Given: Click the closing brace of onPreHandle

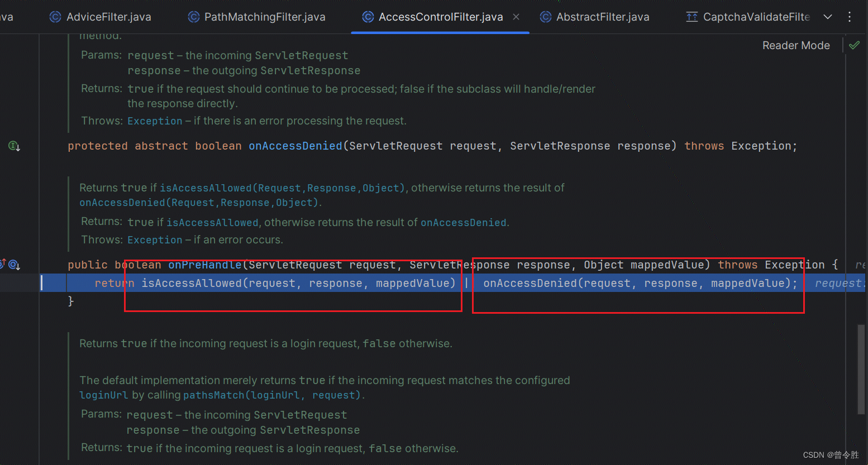Looking at the screenshot, I should (x=71, y=301).
